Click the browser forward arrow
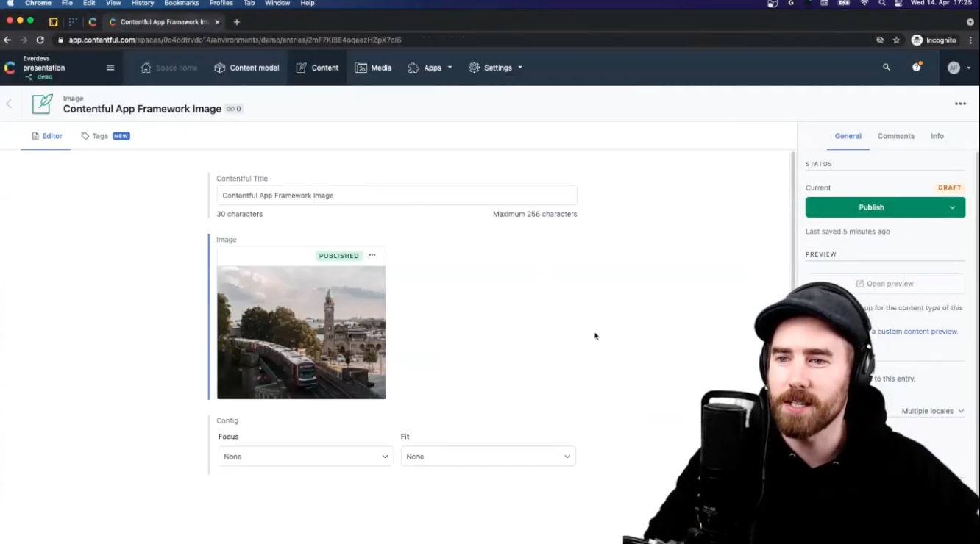 pyautogui.click(x=24, y=40)
